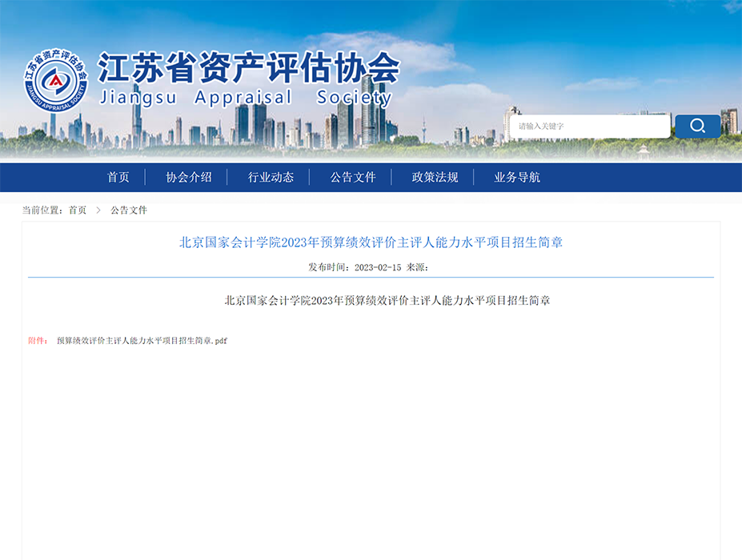Open the 首页 navigation menu item
The width and height of the screenshot is (742, 560).
click(x=118, y=178)
